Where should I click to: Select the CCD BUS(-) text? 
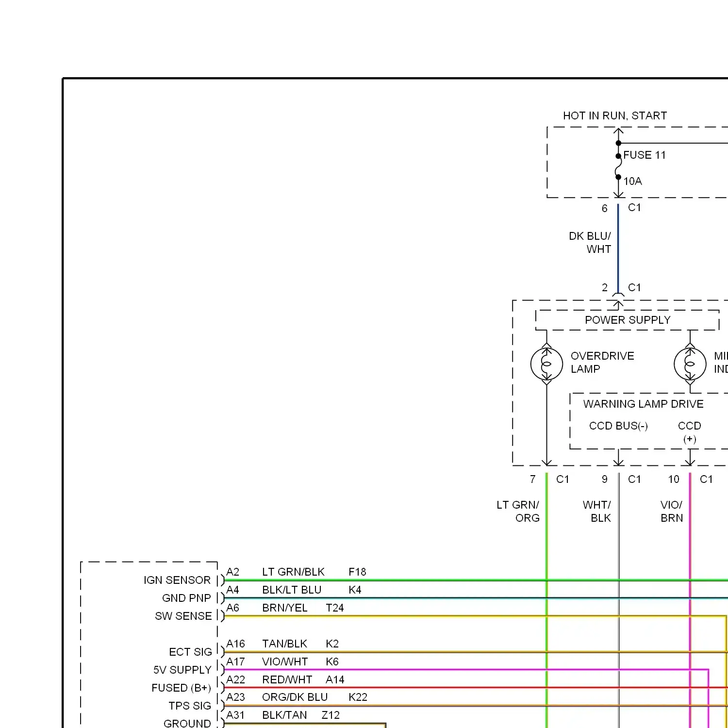tap(618, 426)
